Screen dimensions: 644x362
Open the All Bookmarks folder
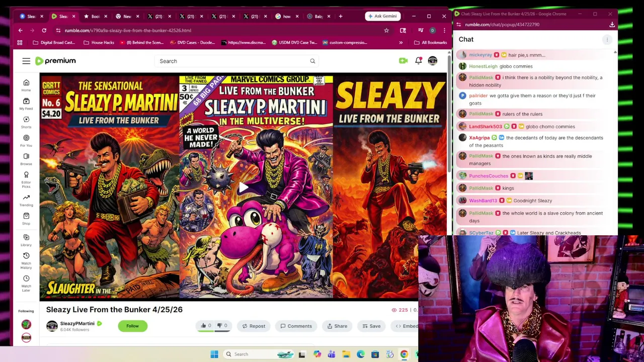point(430,42)
